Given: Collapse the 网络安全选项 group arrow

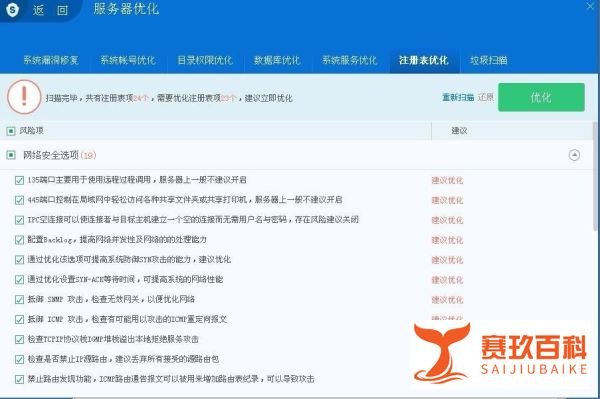Looking at the screenshot, I should (574, 155).
